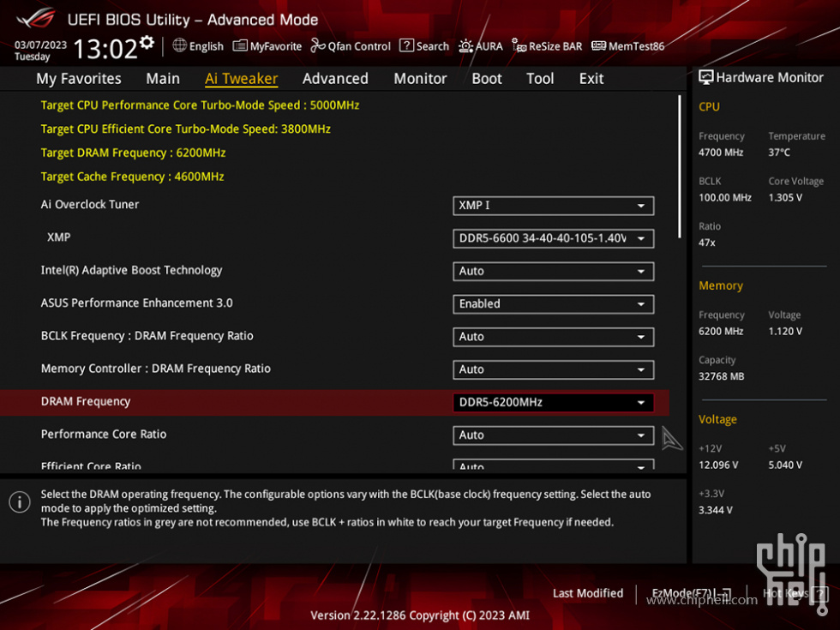This screenshot has width=840, height=630.
Task: Select the Ai Overclock Tuner label
Action: [x=90, y=205]
